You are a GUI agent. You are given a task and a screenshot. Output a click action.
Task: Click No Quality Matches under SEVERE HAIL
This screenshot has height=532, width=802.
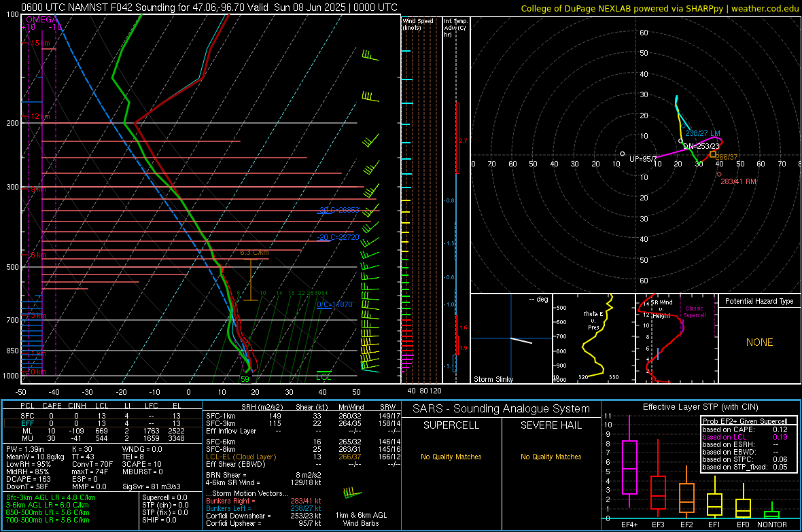coord(551,457)
